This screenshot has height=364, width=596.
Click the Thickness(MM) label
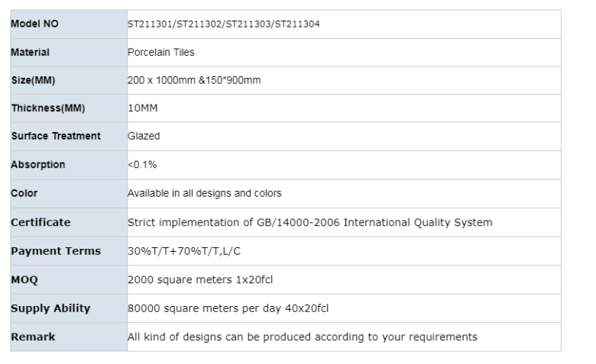click(x=47, y=108)
